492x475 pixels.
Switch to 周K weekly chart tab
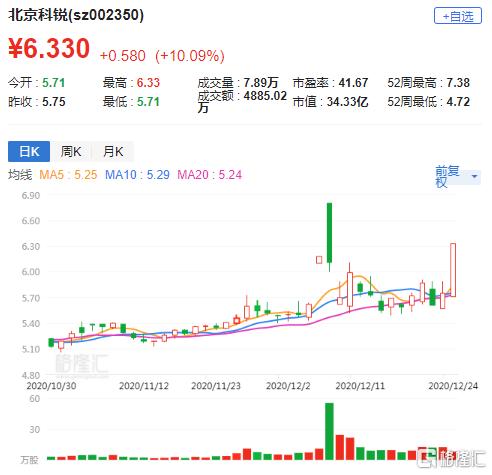[71, 151]
